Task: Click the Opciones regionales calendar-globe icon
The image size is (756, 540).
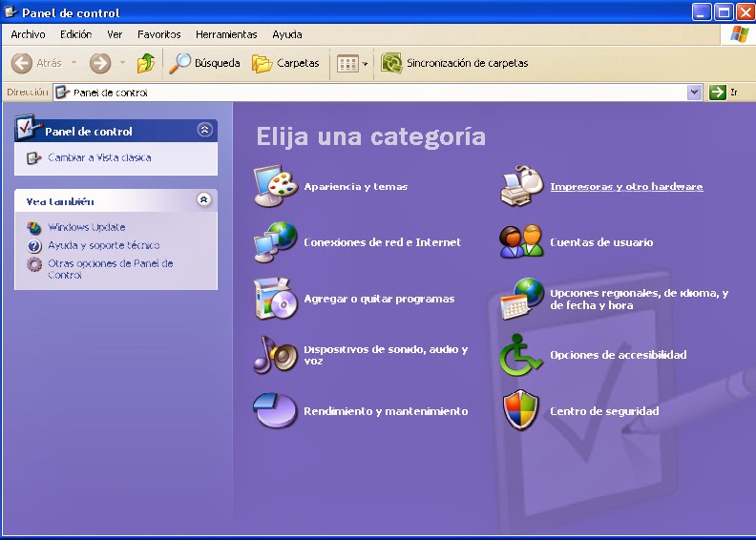Action: click(x=522, y=299)
